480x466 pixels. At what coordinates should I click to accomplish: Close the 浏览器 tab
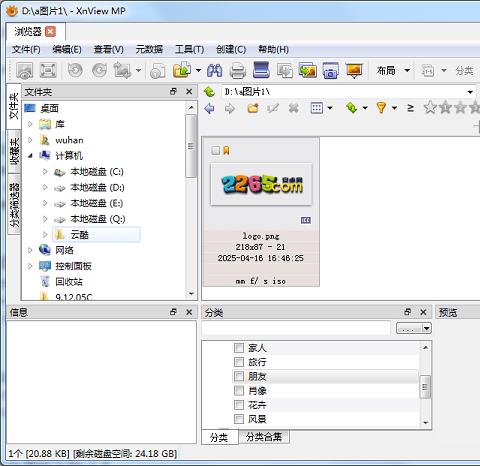point(50,32)
